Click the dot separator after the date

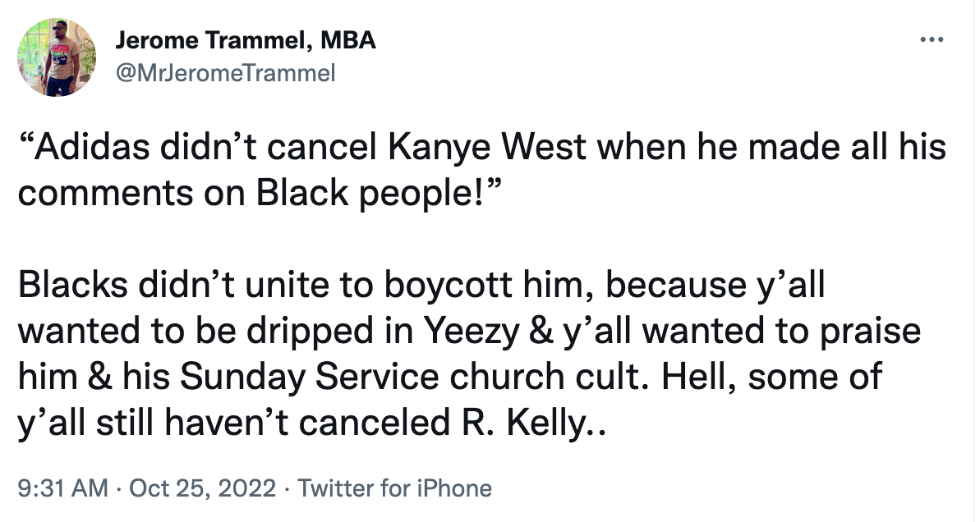[x=287, y=487]
